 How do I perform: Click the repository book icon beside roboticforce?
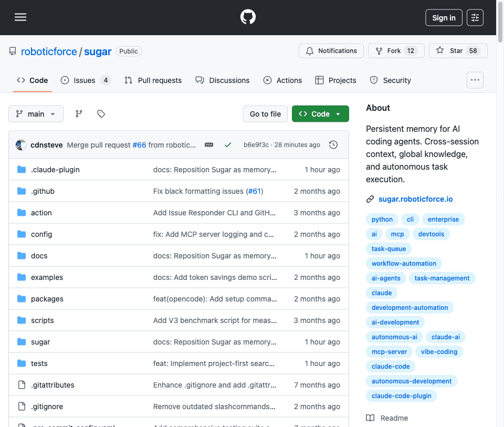(x=13, y=51)
